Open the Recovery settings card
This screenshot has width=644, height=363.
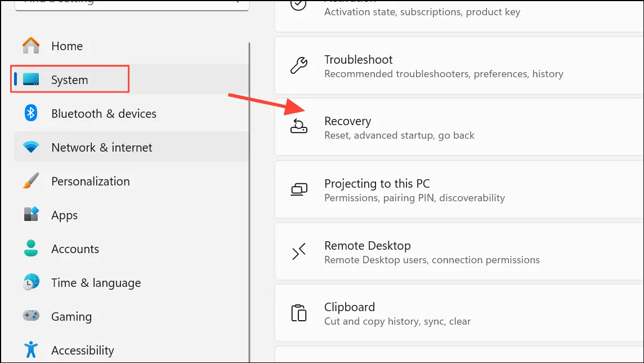pyautogui.click(x=459, y=127)
